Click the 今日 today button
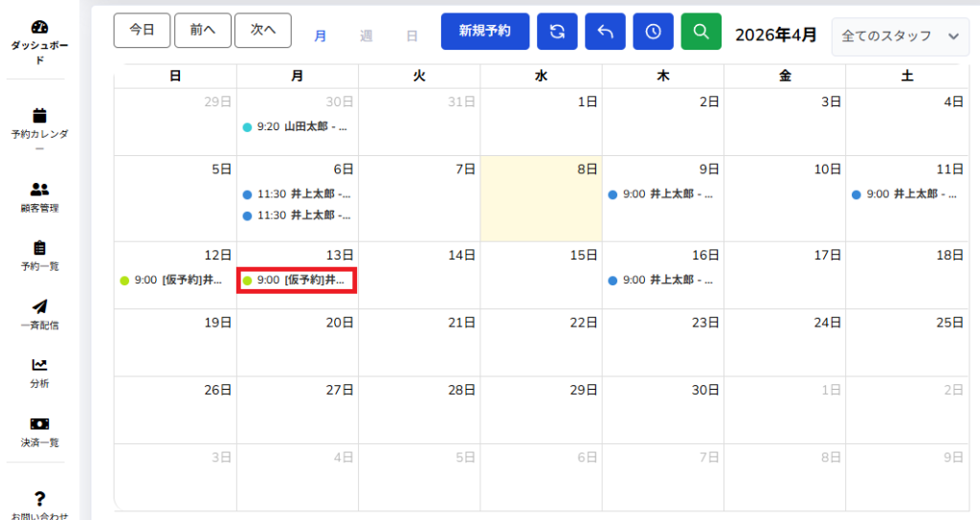The height and width of the screenshot is (520, 980). point(142,31)
